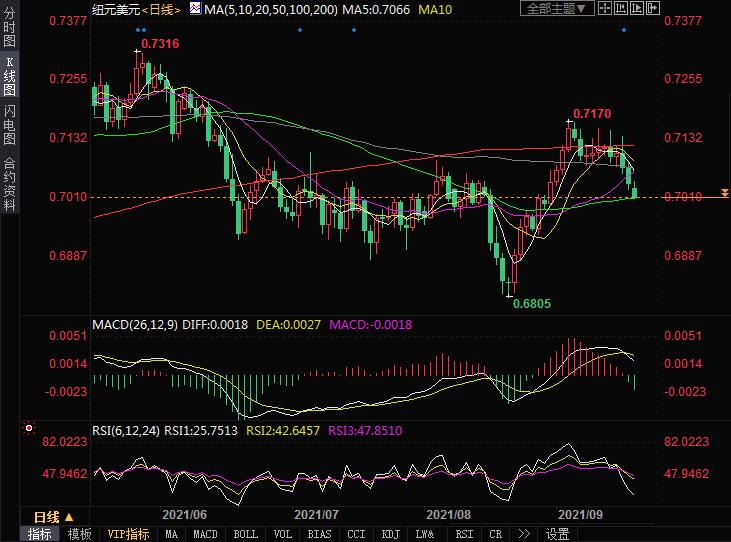
Task: Open the VIP指标 tab
Action: pos(128,534)
